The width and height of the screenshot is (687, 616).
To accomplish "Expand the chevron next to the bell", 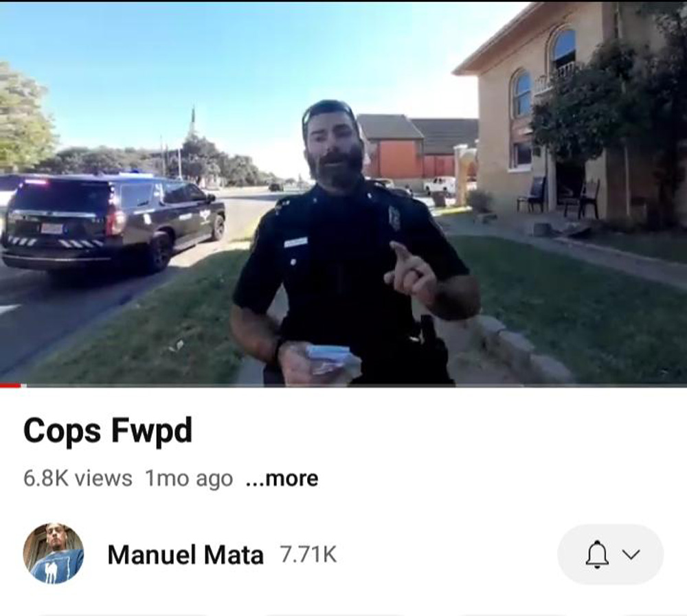I will 631,555.
